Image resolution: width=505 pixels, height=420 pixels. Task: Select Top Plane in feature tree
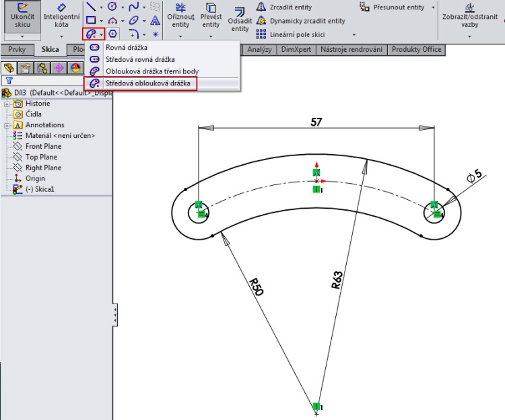[35, 157]
